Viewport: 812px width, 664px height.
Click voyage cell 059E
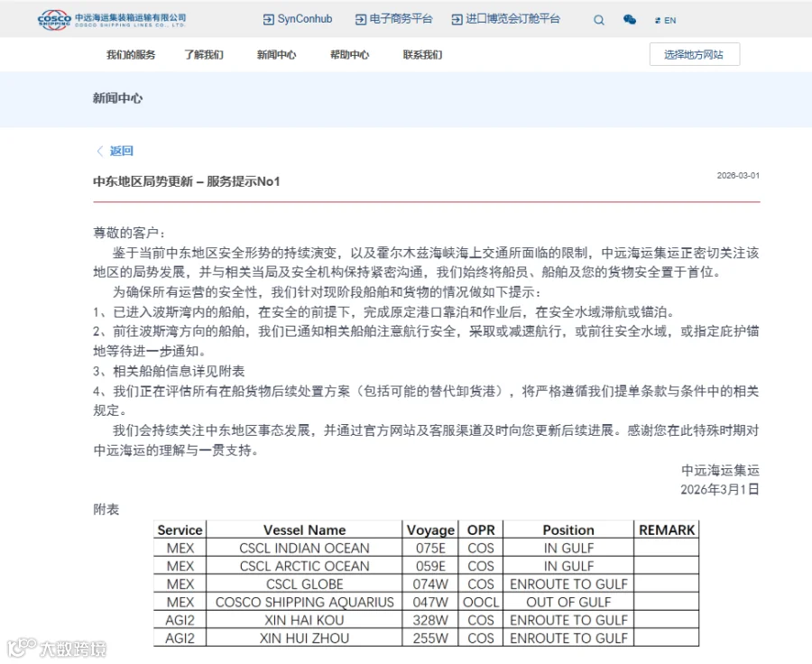[x=430, y=566]
